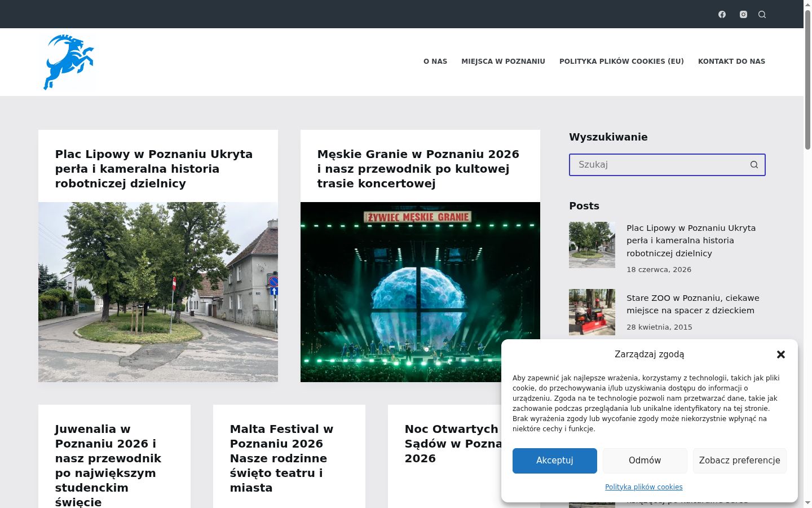812x508 pixels.
Task: Click the Akceptuj cookie button
Action: tap(555, 461)
